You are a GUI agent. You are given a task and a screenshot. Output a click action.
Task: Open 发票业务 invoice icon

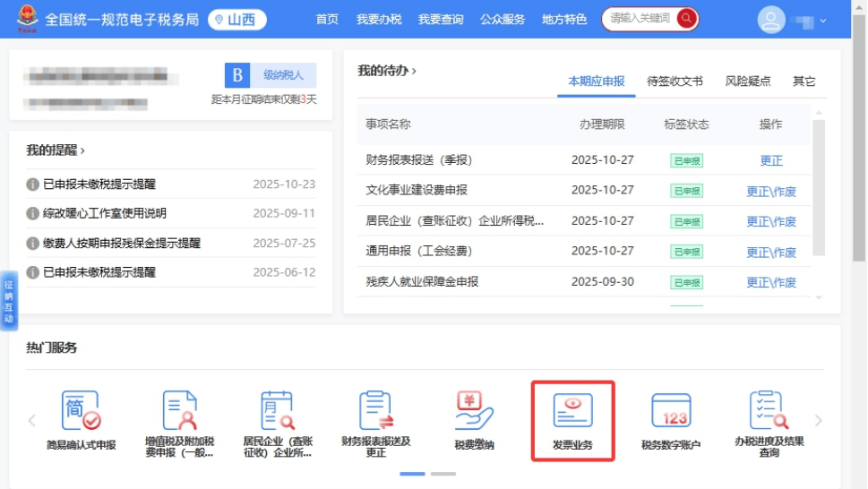click(572, 412)
